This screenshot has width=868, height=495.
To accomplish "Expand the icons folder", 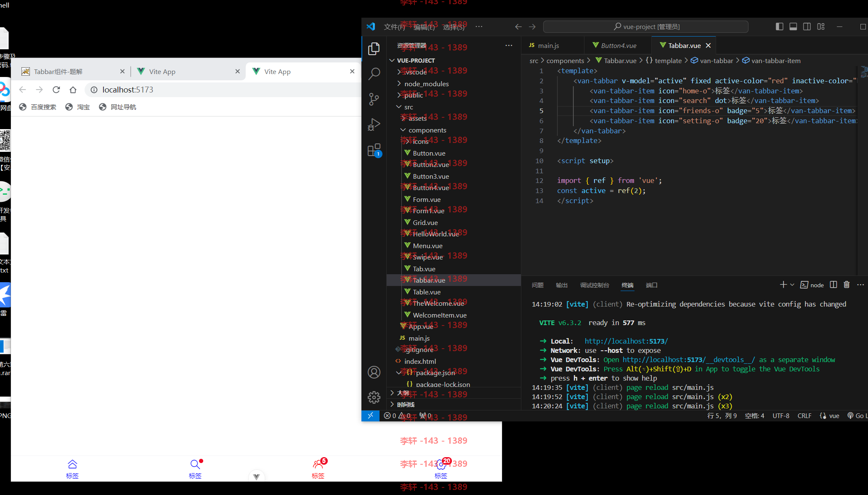I will pyautogui.click(x=420, y=141).
